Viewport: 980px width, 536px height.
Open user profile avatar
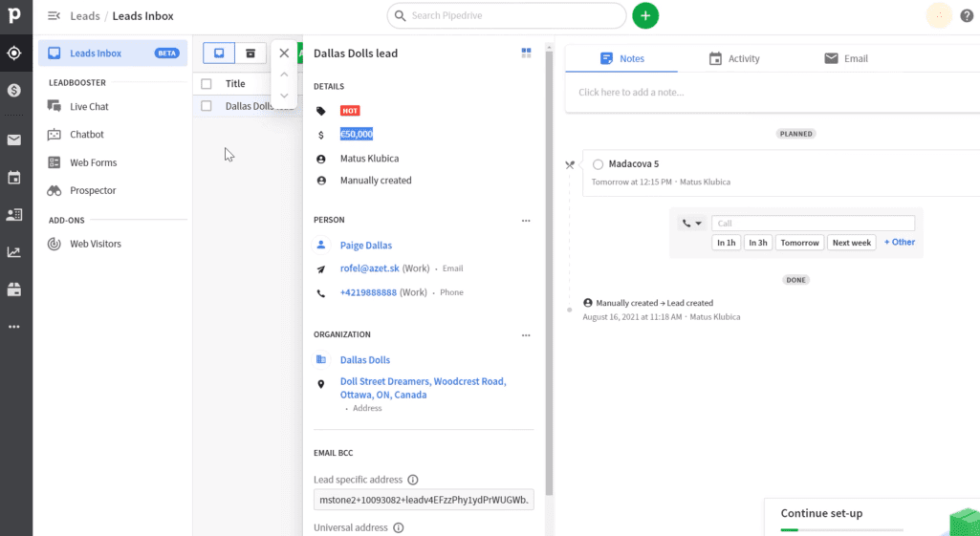pyautogui.click(x=939, y=15)
